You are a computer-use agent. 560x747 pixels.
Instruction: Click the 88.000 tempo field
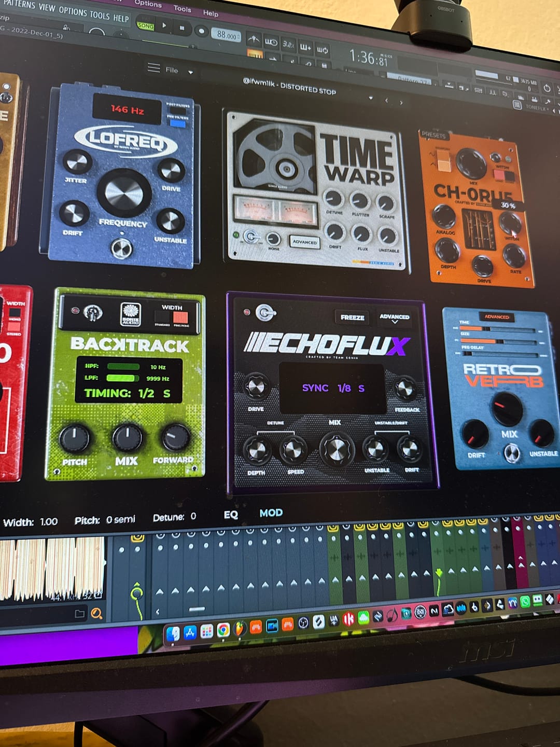227,35
